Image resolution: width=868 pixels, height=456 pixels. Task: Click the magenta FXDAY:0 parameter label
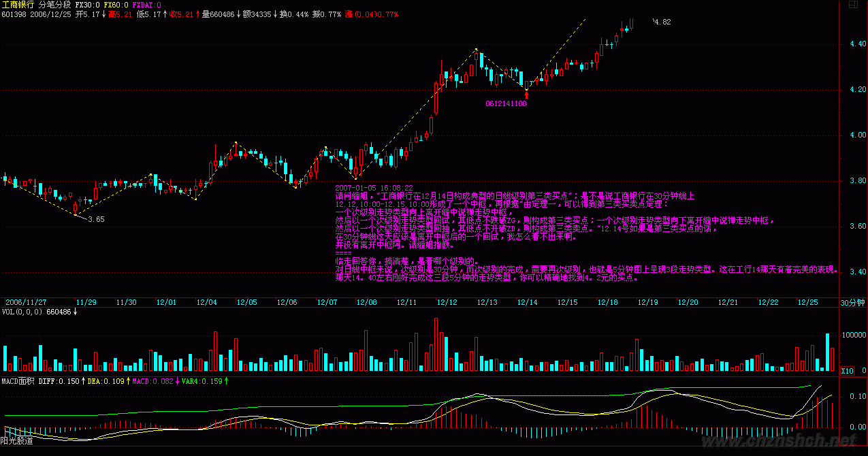point(146,5)
